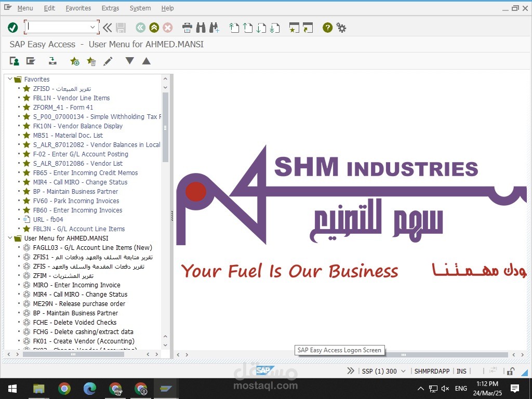
Task: Select FAGLL03 - G/L Account Line Items (New)
Action: click(x=92, y=247)
